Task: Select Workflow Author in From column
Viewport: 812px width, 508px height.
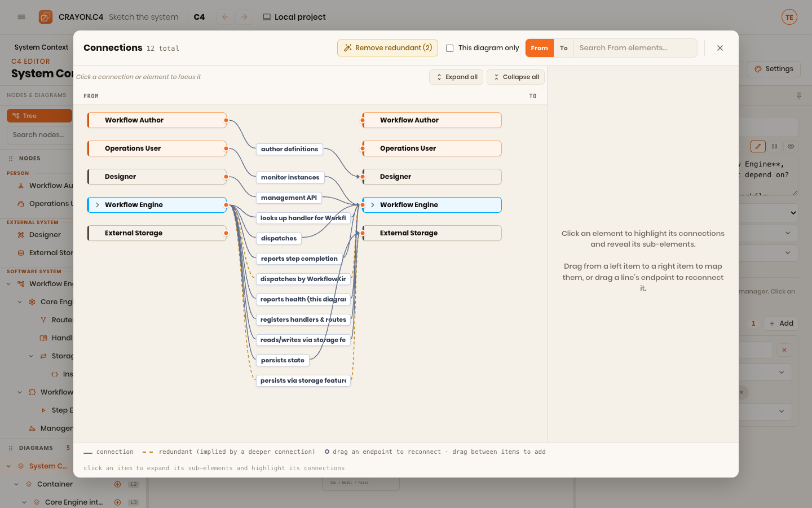Action: click(x=157, y=120)
